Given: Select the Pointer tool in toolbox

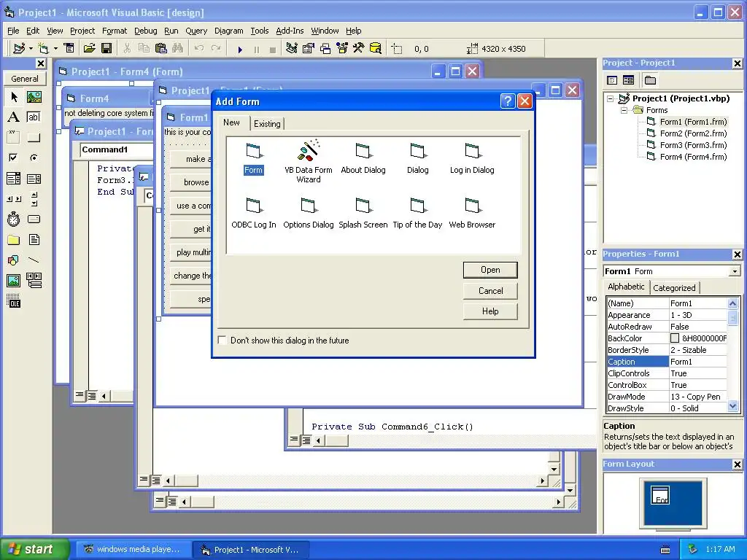Looking at the screenshot, I should tap(14, 97).
